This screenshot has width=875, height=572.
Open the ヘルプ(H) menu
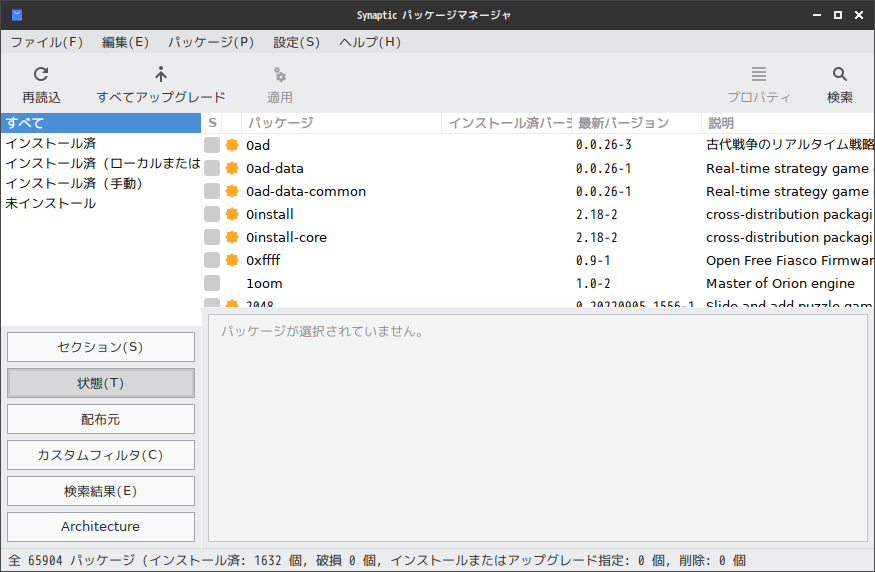(x=370, y=42)
